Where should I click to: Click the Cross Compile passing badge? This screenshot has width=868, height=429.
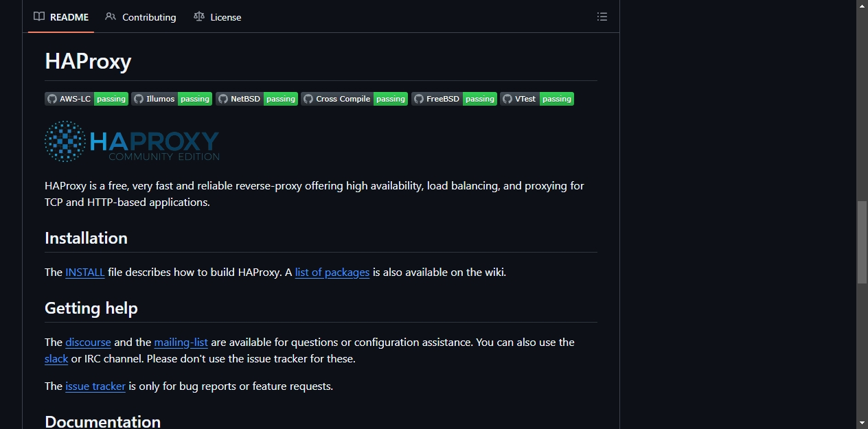tap(354, 99)
